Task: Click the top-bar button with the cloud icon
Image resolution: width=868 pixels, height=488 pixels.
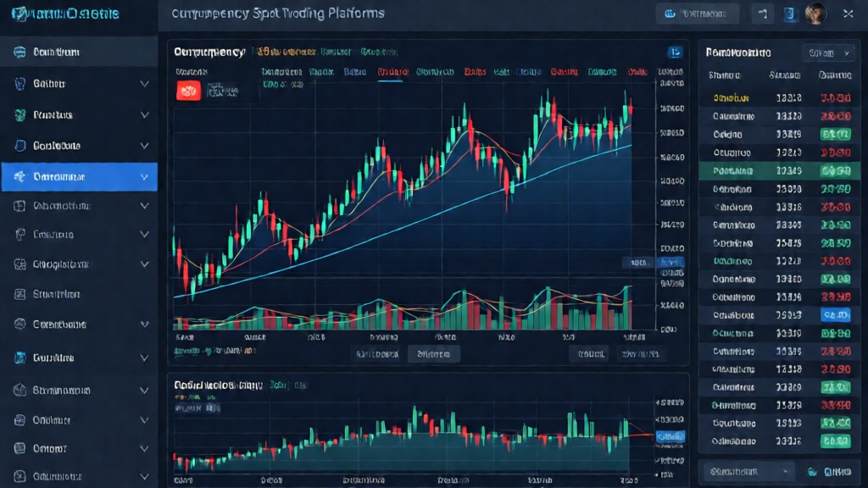Action: pyautogui.click(x=698, y=14)
